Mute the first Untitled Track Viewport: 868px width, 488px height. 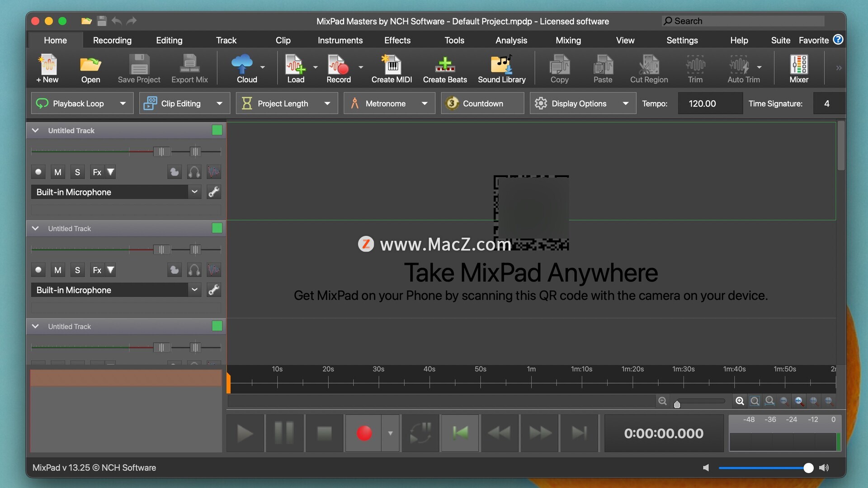(58, 172)
